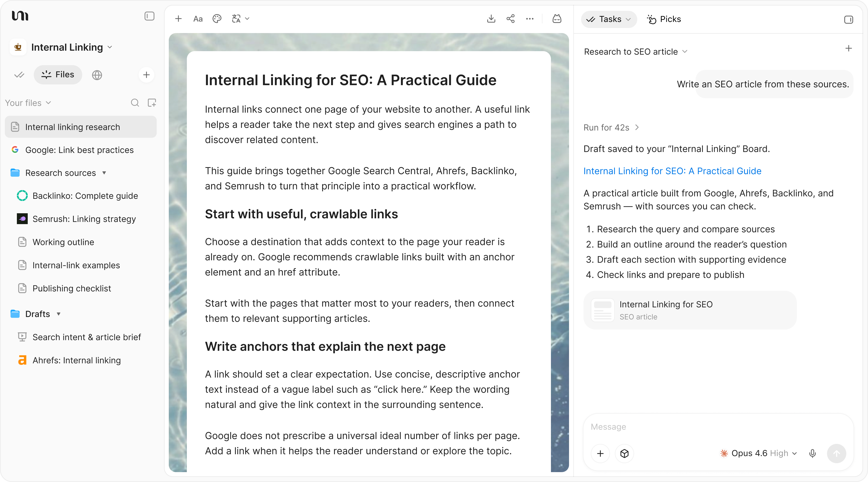This screenshot has height=482, width=868.
Task: Click the AI assistant robot icon
Action: [x=557, y=19]
